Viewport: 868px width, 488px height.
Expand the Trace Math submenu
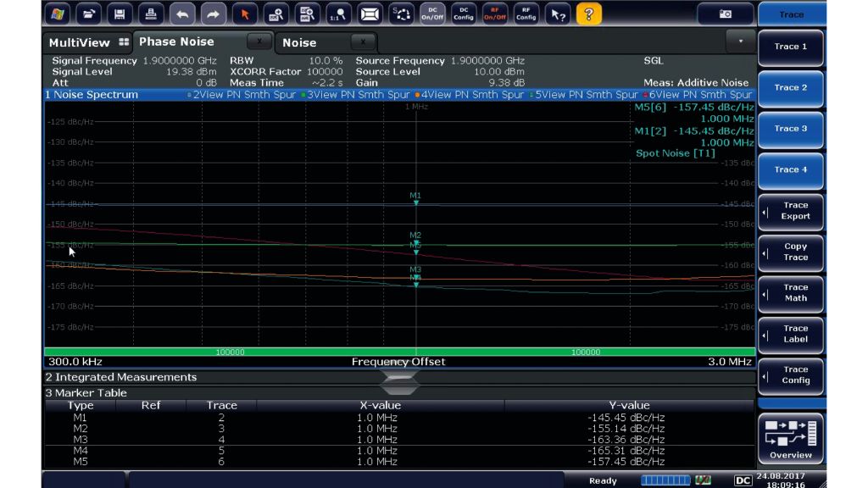point(791,293)
